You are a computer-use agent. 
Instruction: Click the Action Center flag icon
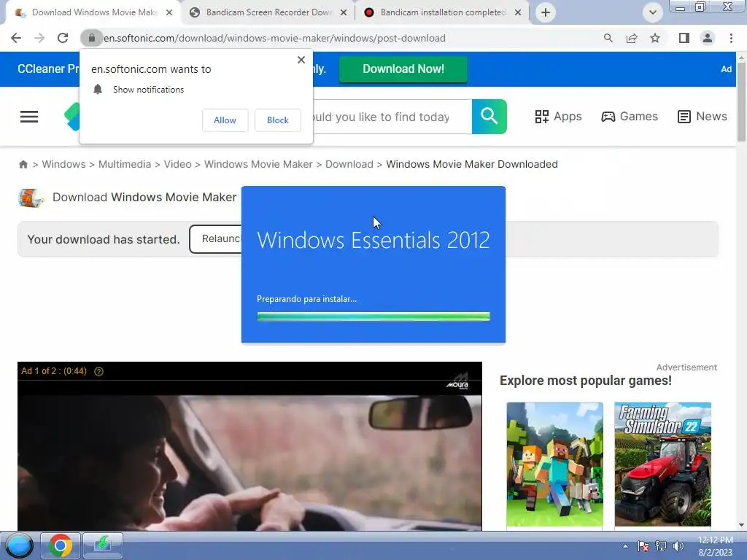point(643,546)
